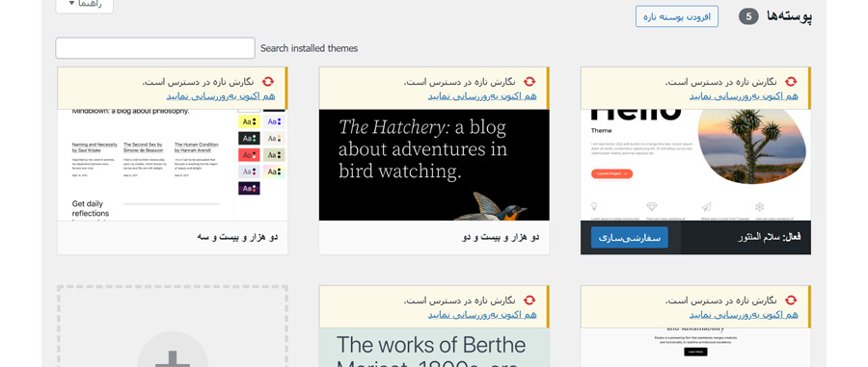Open Mindblown philosophy blog theme thumbnail

(x=173, y=165)
